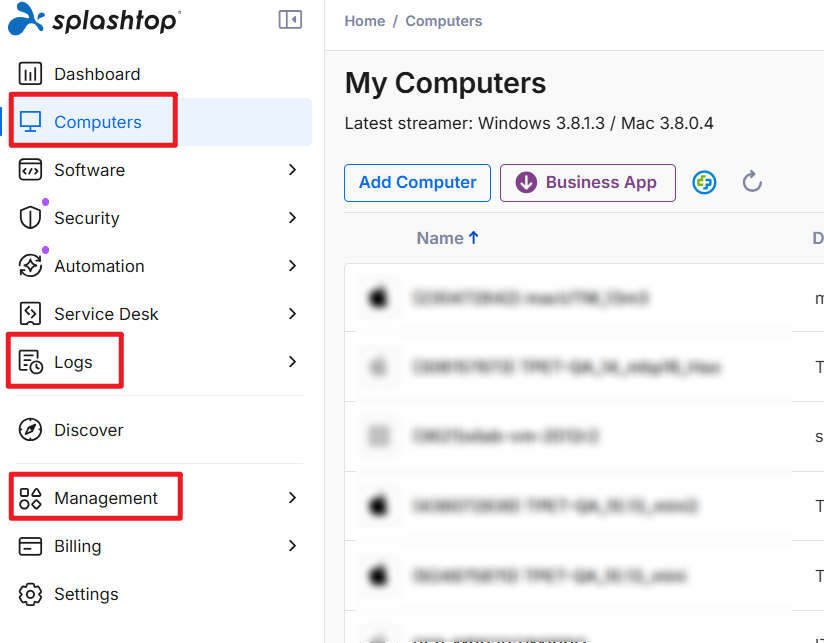
Task: Expand the Software submenu chevron
Action: (x=293, y=170)
